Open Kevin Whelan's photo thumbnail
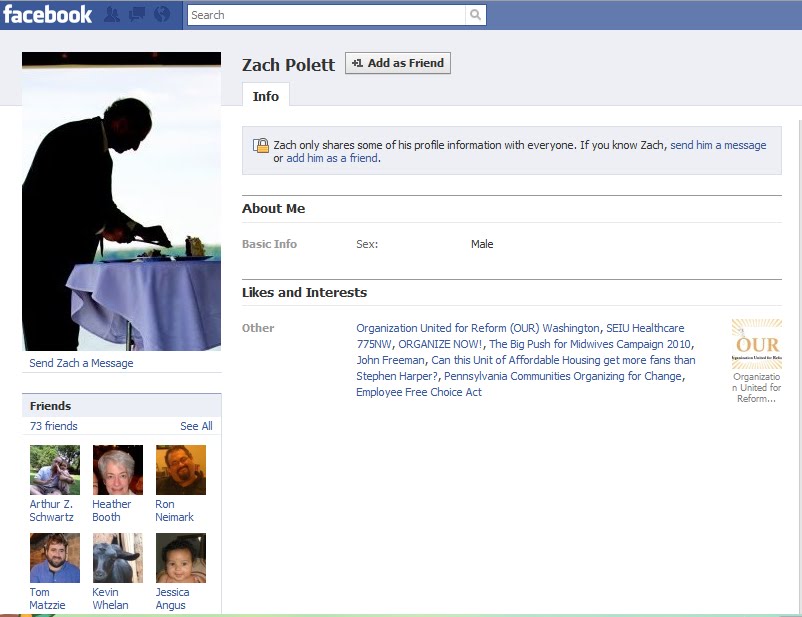This screenshot has height=617, width=802. point(118,558)
